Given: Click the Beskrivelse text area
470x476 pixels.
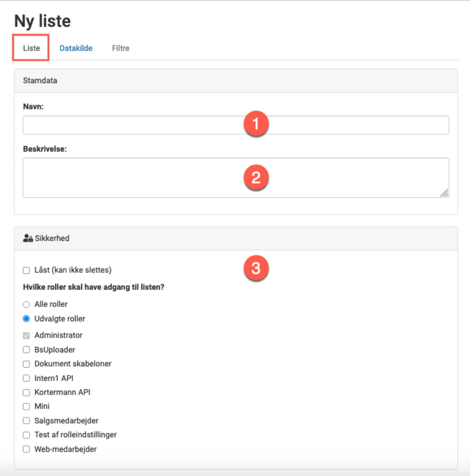Looking at the screenshot, I should (236, 178).
